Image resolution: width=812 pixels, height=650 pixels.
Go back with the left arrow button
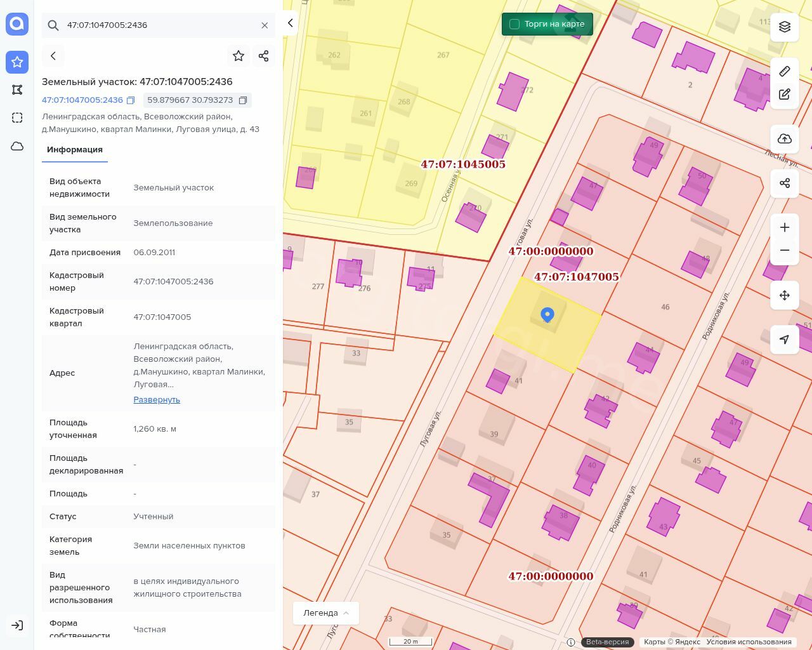point(53,56)
